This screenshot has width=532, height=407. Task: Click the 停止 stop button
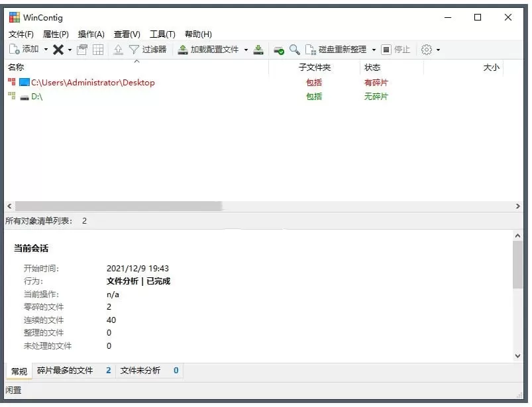(x=396, y=50)
